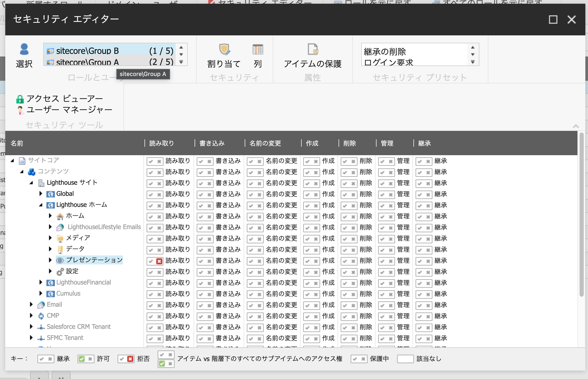588x379 pixels.
Task: Click down arrow in security presets list
Action: (473, 54)
